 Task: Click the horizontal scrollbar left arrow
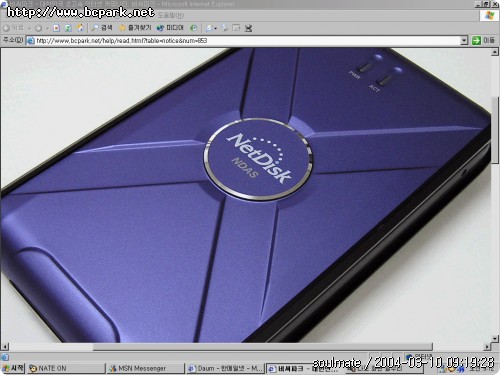click(x=5, y=347)
